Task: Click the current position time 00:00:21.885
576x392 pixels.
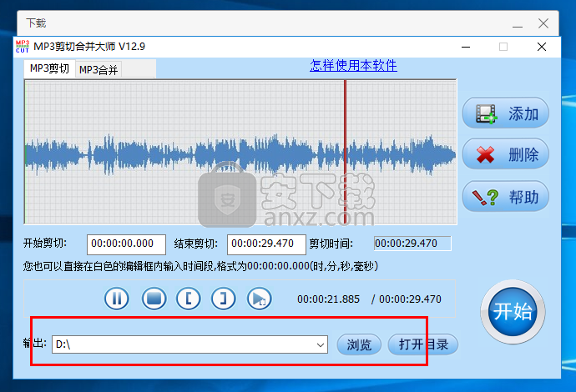Action: tap(328, 299)
